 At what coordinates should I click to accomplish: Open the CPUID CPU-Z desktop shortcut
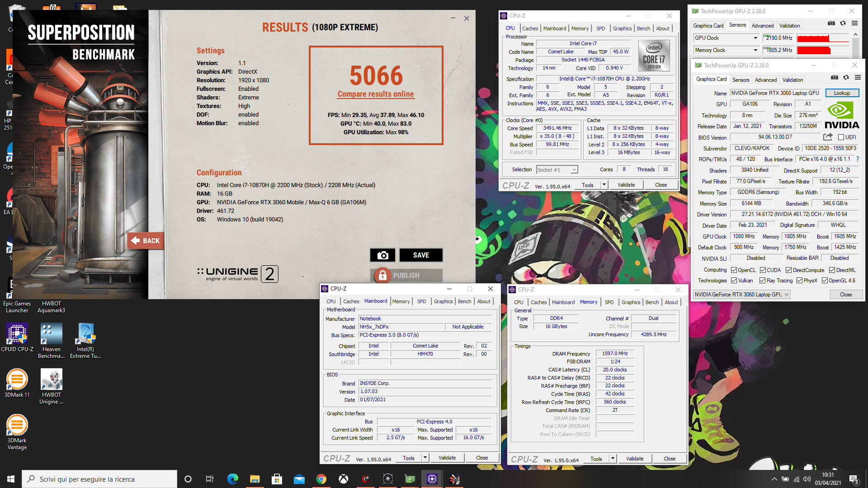click(17, 338)
